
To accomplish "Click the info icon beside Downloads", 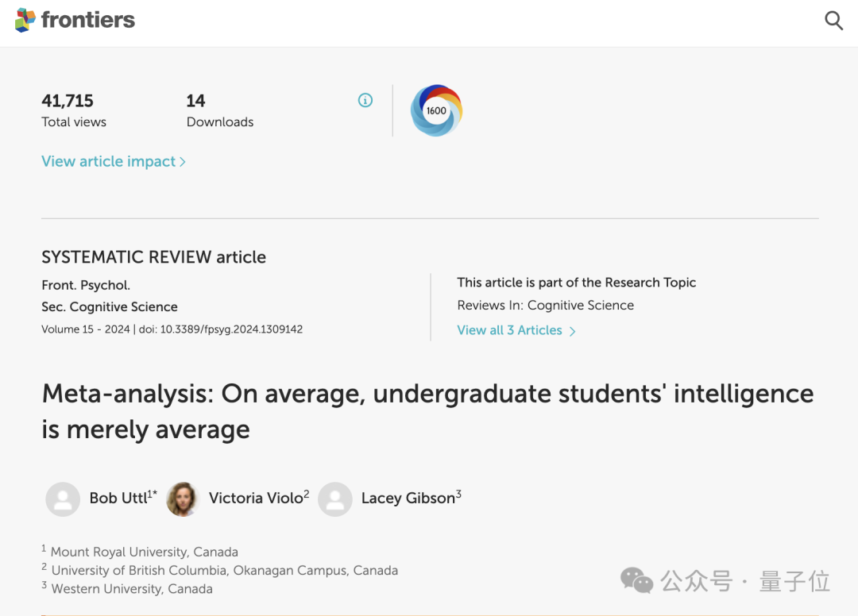I will tap(365, 100).
